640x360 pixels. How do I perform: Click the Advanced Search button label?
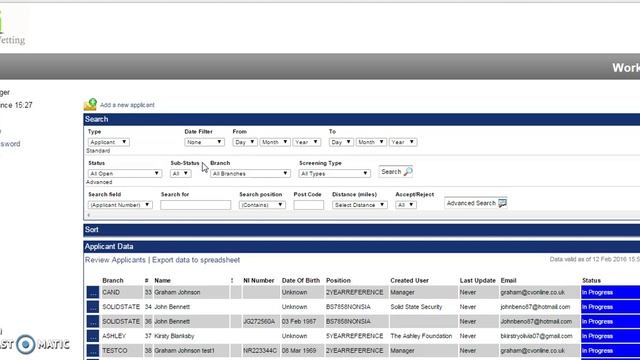pos(471,203)
